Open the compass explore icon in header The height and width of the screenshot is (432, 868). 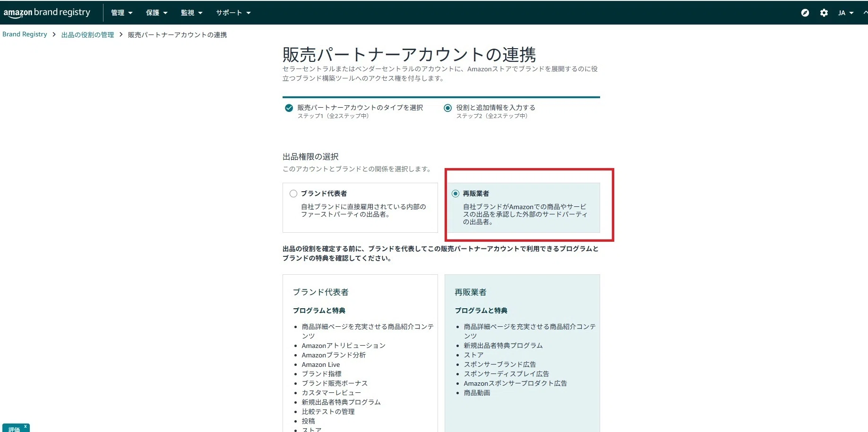tap(805, 13)
